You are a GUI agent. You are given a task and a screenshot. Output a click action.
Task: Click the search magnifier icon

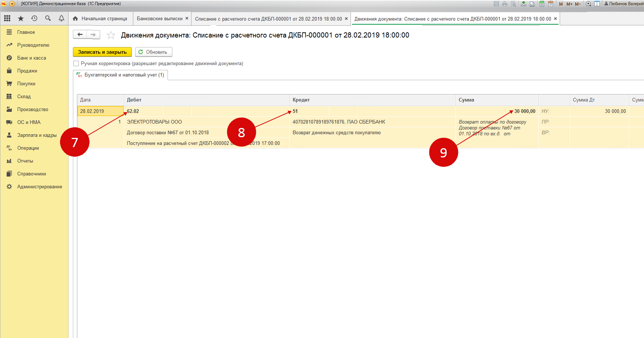[x=48, y=18]
